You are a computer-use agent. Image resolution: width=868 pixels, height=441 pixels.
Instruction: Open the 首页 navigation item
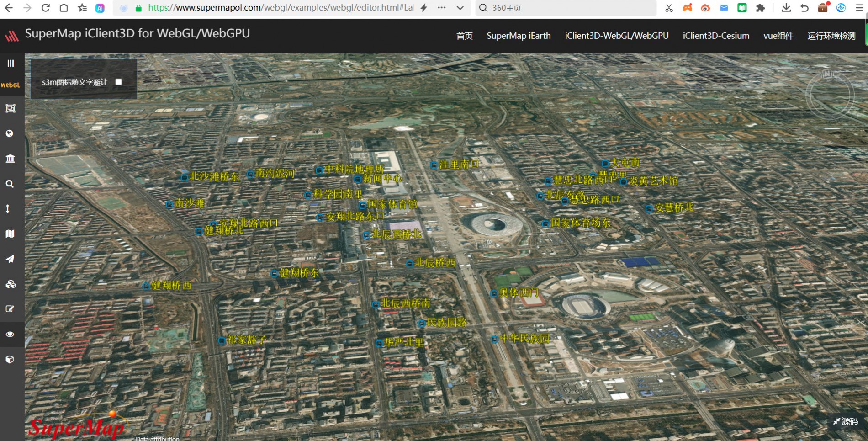(x=464, y=36)
